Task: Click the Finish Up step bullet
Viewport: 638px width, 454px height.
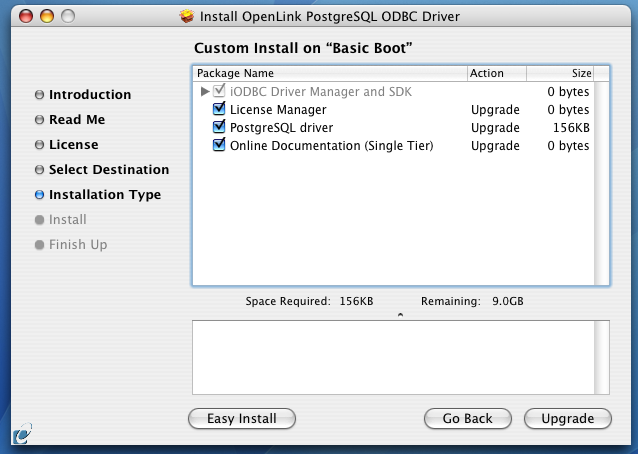Action: point(39,245)
